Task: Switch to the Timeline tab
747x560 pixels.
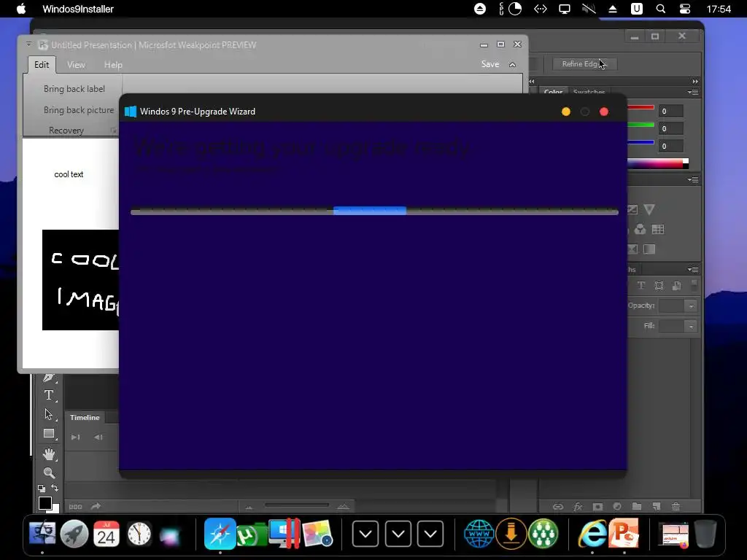Action: 85,417
